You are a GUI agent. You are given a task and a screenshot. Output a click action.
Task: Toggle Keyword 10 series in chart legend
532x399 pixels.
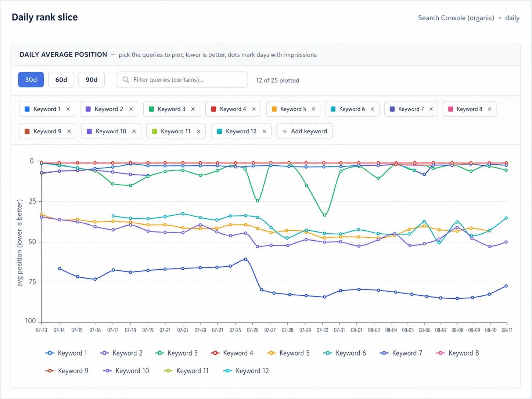click(x=126, y=371)
